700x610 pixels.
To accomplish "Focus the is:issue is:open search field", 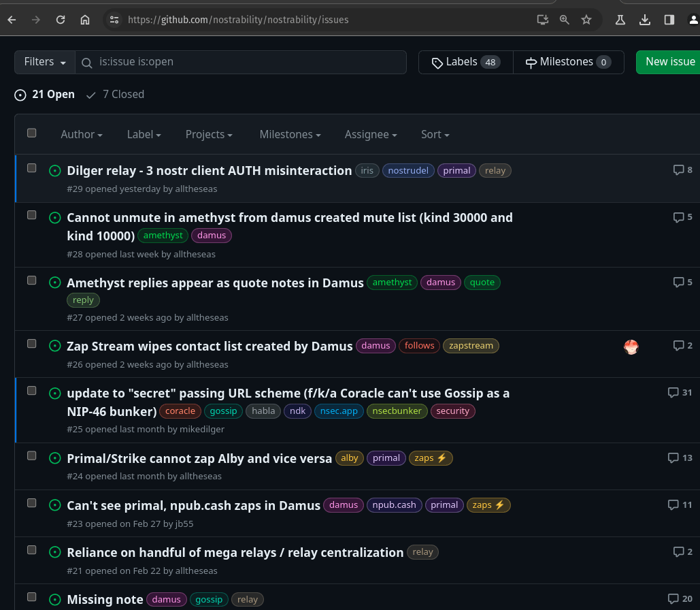I will [241, 62].
